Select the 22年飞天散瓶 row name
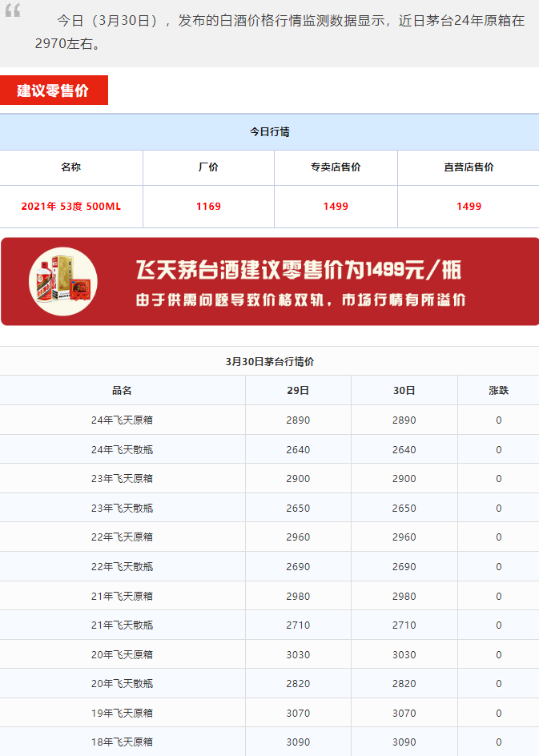The image size is (539, 756). [x=122, y=566]
